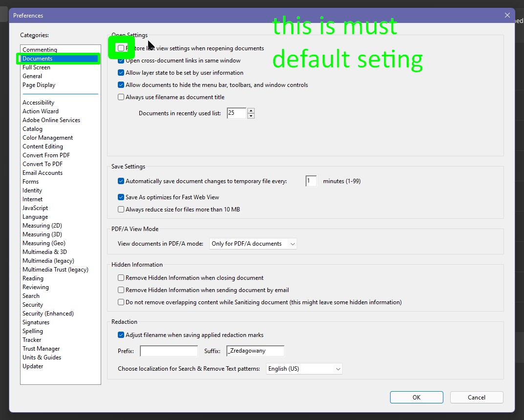Toggle allow documents to hide menu bar option
524x420 pixels.
pos(121,84)
